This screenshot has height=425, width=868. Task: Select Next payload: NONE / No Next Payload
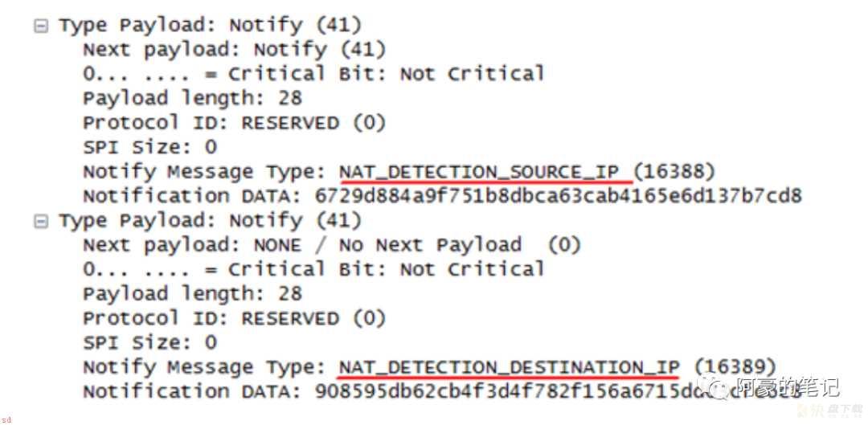pyautogui.click(x=332, y=245)
